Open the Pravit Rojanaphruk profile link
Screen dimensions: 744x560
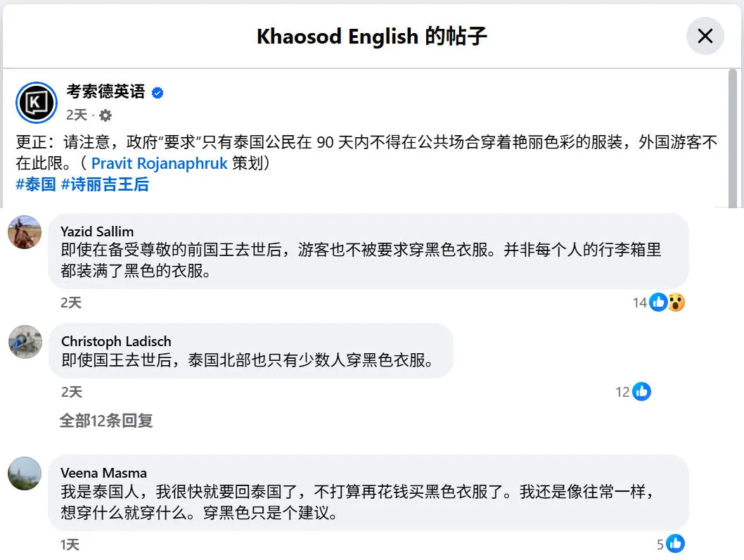point(160,163)
